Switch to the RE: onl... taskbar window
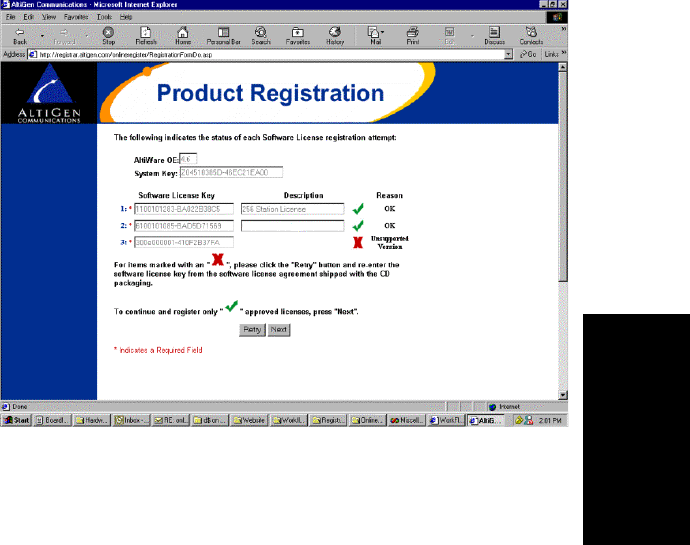This screenshot has width=690, height=545. 171,420
